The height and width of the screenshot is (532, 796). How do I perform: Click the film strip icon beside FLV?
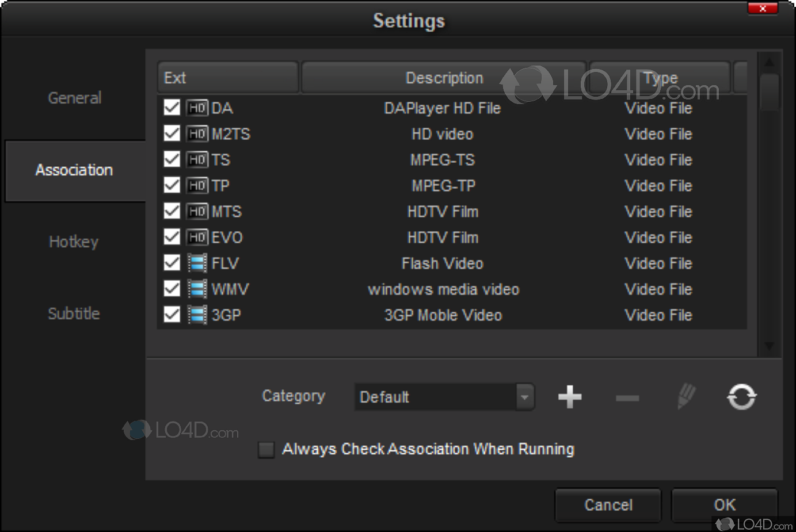tap(197, 263)
